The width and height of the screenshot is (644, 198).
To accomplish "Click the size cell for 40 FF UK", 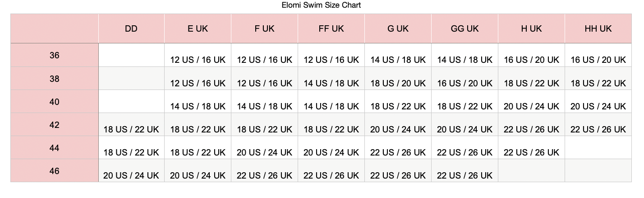I will [x=331, y=106].
